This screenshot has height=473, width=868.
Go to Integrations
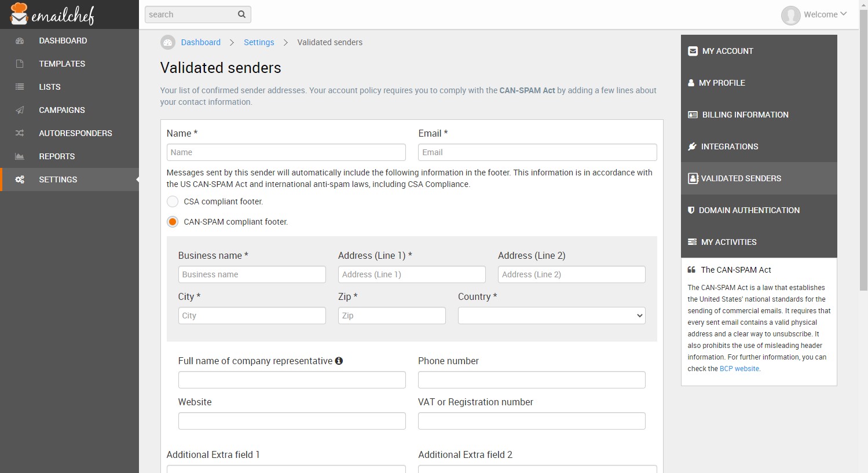click(x=759, y=146)
